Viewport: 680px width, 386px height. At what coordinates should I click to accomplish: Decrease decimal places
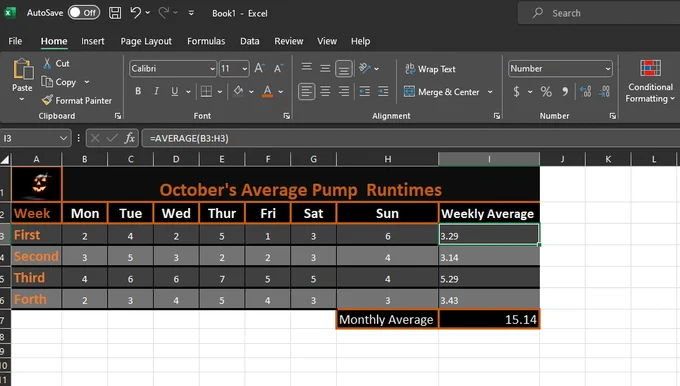[605, 92]
